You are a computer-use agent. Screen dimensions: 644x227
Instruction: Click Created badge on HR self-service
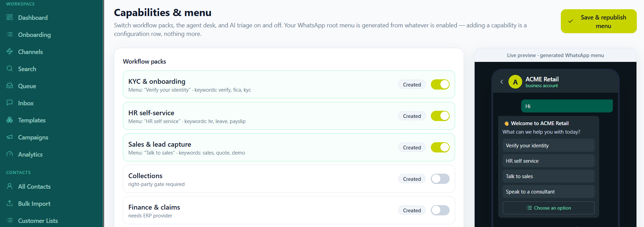(412, 116)
